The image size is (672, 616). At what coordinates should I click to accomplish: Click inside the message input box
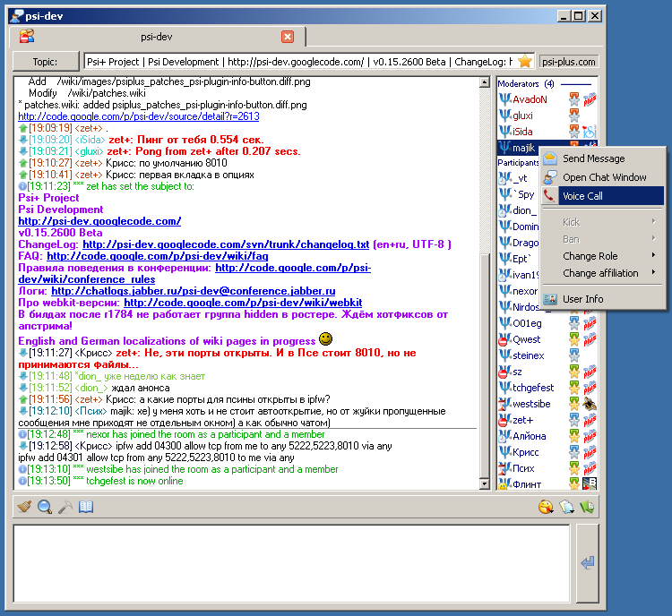pyautogui.click(x=291, y=563)
